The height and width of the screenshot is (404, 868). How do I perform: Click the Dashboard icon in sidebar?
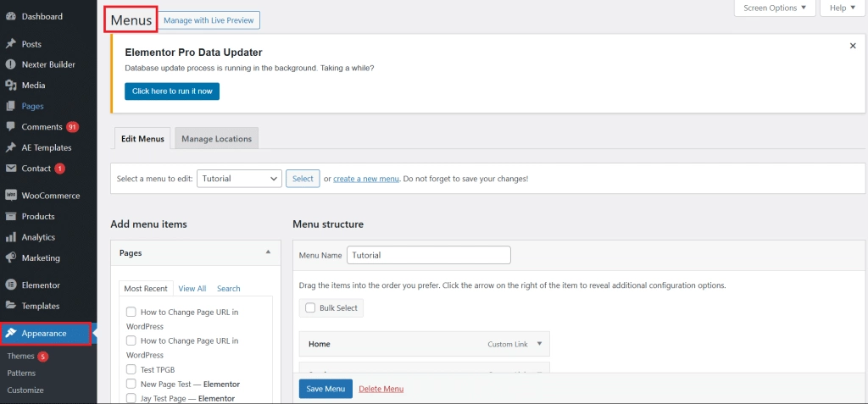[x=11, y=16]
